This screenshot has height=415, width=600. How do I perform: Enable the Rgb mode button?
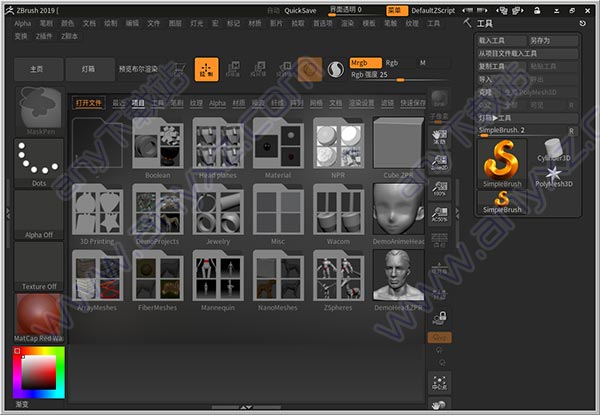(391, 63)
